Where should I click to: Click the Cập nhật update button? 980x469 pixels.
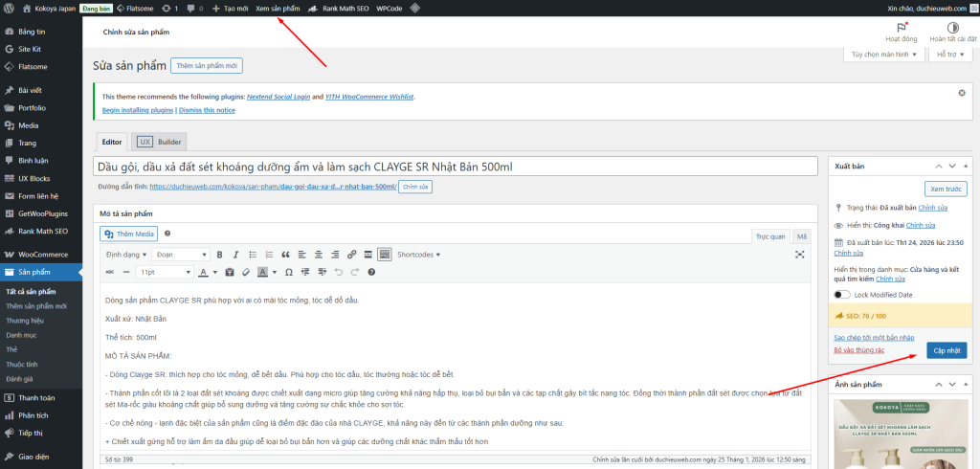click(947, 350)
